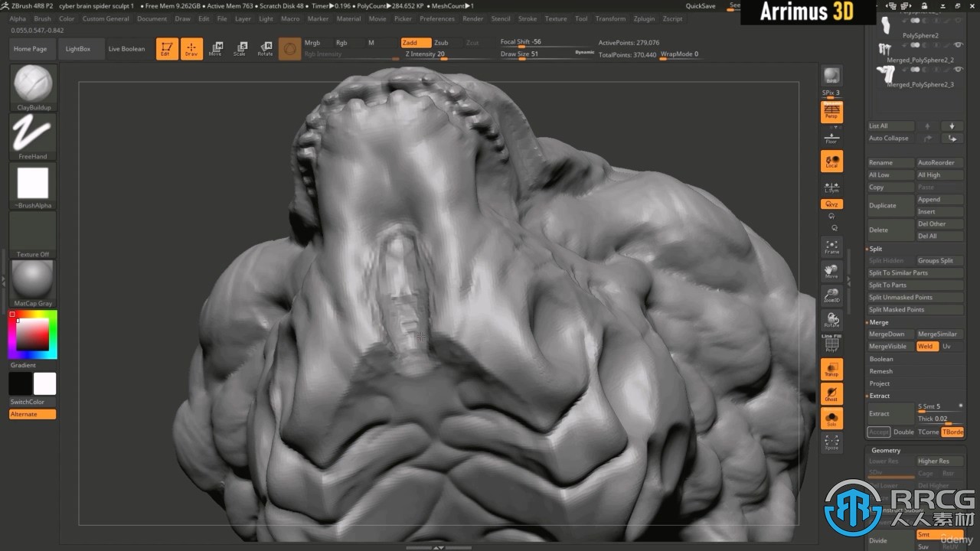Toggle L.Sym local symmetry
The width and height of the screenshot is (980, 551).
click(831, 187)
